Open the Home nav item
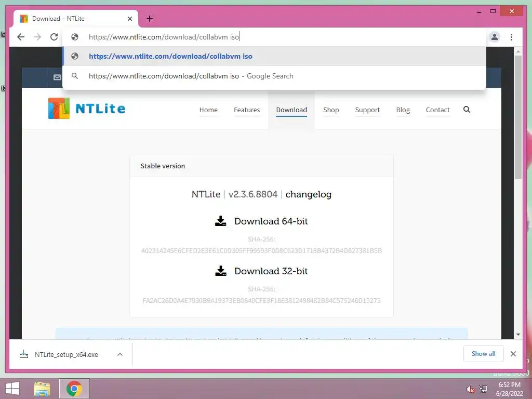The height and width of the screenshot is (399, 532). click(208, 110)
